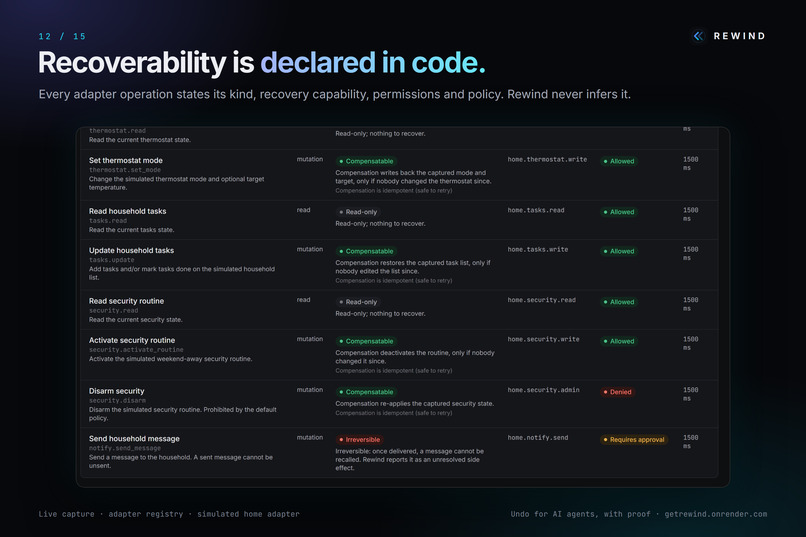Click the Compensatable badge for Update household tasks

point(365,251)
